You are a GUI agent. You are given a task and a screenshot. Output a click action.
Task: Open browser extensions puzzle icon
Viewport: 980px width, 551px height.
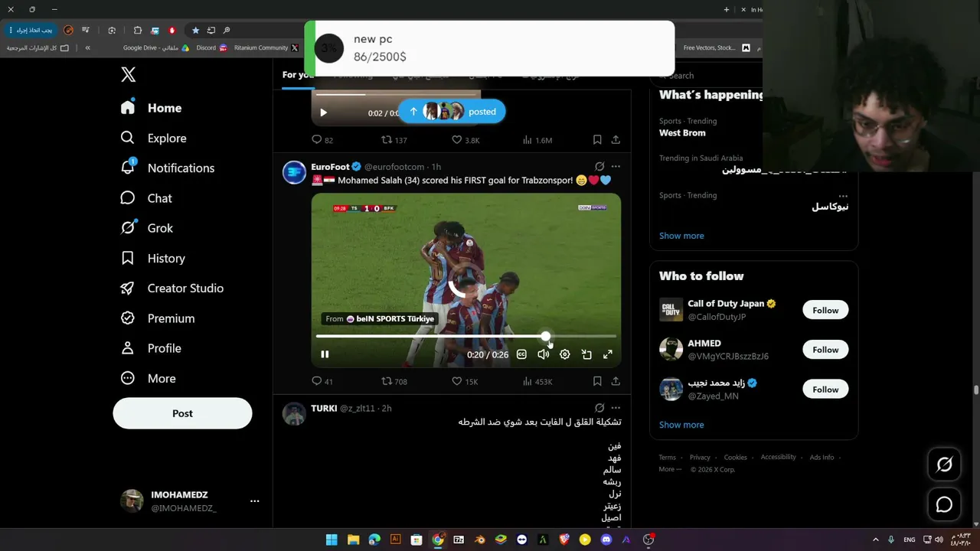click(138, 31)
